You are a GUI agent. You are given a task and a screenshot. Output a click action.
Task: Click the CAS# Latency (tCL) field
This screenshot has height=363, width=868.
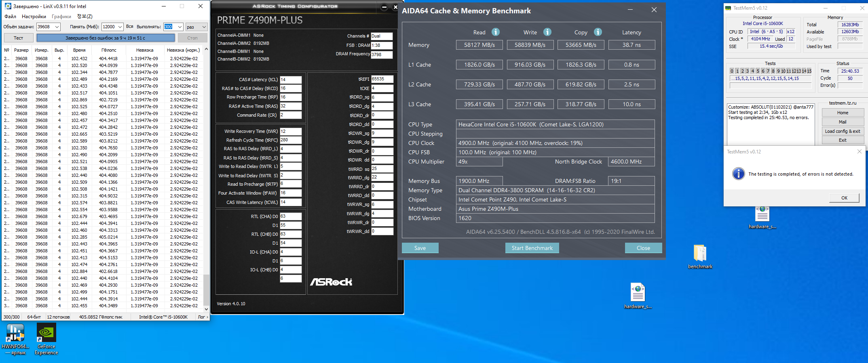[291, 80]
